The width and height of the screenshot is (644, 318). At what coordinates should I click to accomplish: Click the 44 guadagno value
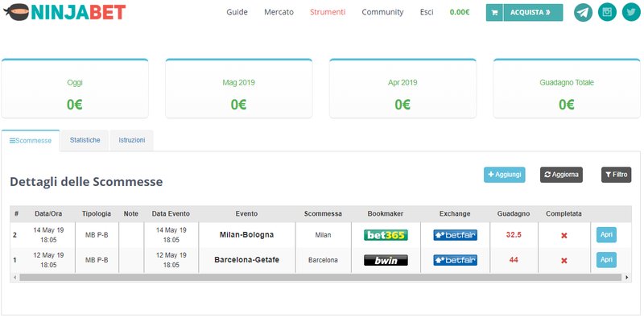(x=514, y=260)
